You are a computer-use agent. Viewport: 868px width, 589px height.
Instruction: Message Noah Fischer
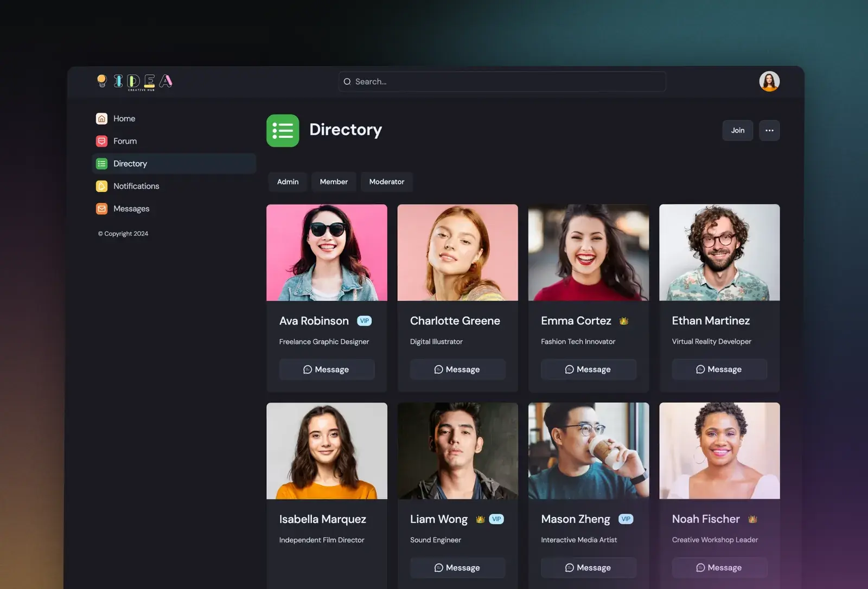(719, 567)
